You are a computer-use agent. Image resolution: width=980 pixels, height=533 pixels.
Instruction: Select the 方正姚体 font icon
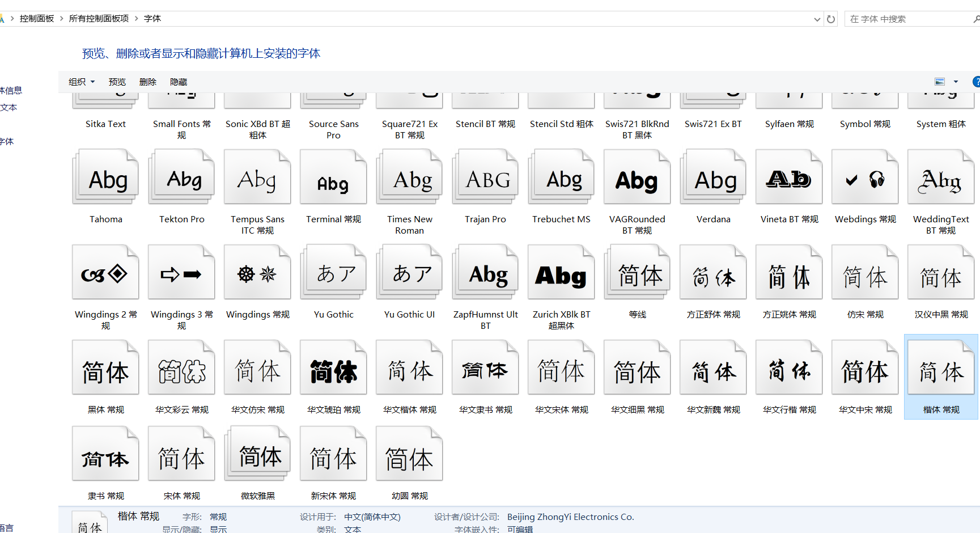pyautogui.click(x=789, y=272)
